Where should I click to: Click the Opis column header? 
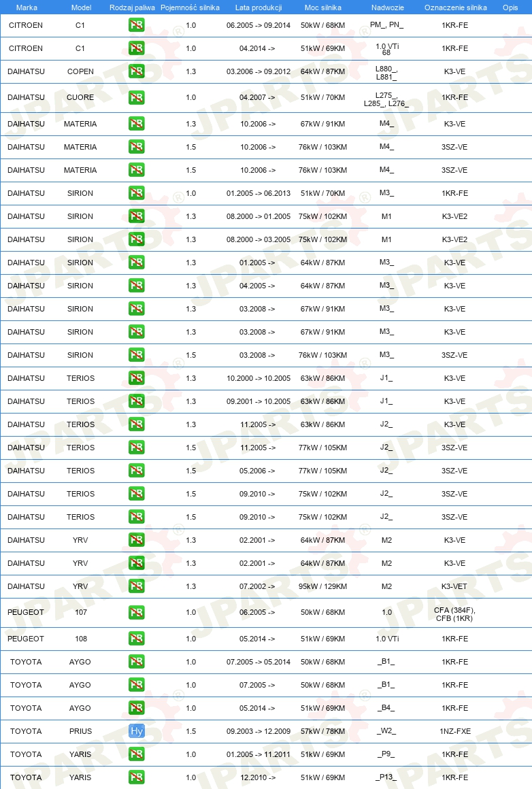coord(510,7)
